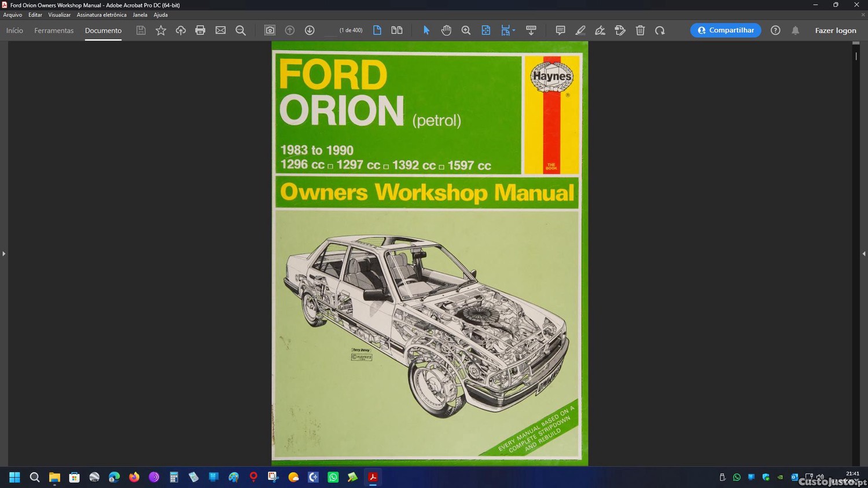Click the NVIDIA icon in the system tray
Image resolution: width=868 pixels, height=488 pixels.
pyautogui.click(x=780, y=477)
